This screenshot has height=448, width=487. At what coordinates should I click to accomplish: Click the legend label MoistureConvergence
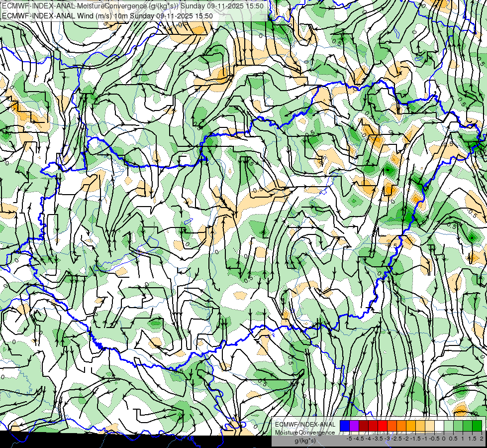tap(305, 433)
